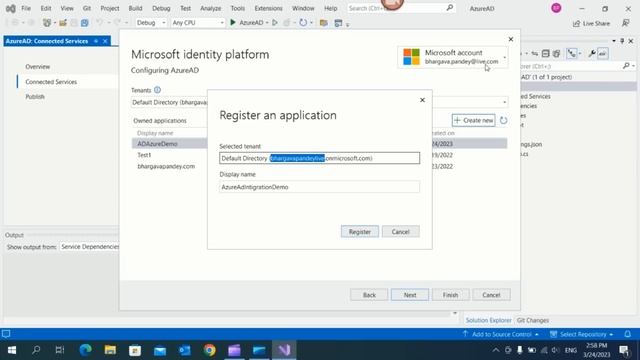Click the Next button
Viewport: 640px width, 360px height.
click(410, 295)
